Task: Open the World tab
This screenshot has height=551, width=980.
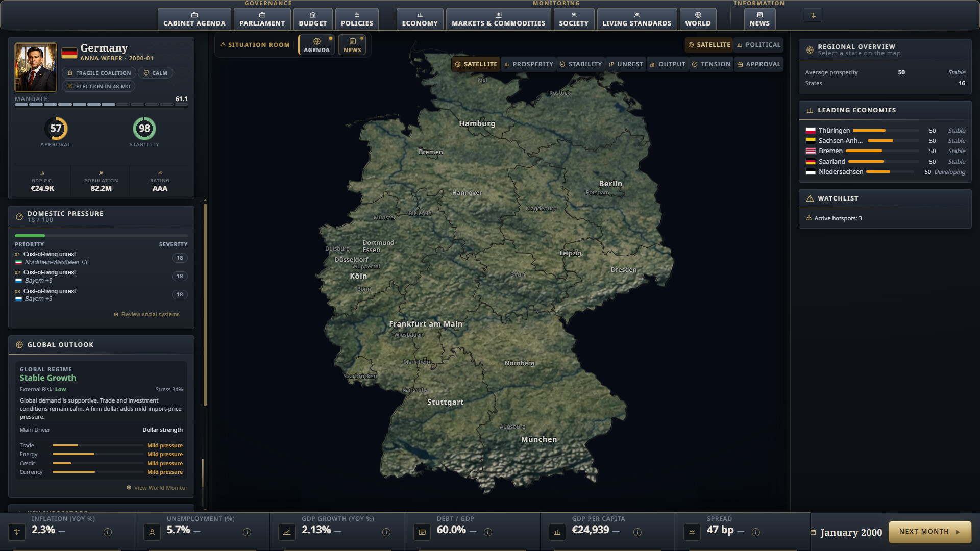Action: (x=698, y=19)
